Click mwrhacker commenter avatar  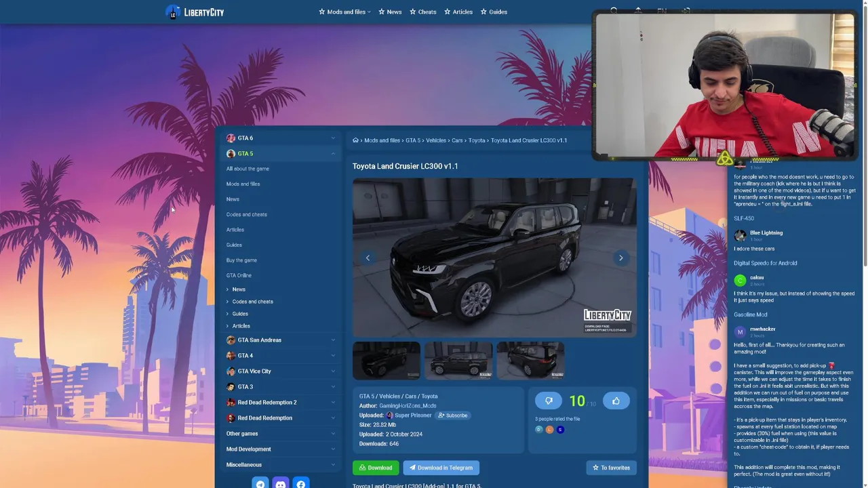point(740,331)
